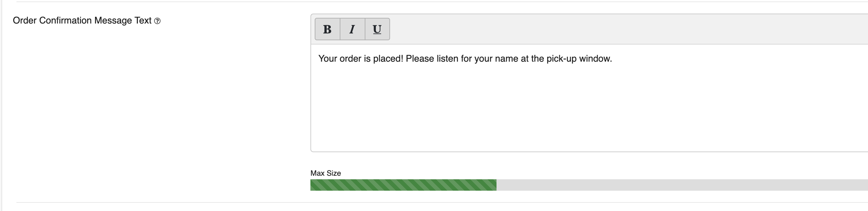Toggle bold formatting with the B button

click(x=327, y=29)
